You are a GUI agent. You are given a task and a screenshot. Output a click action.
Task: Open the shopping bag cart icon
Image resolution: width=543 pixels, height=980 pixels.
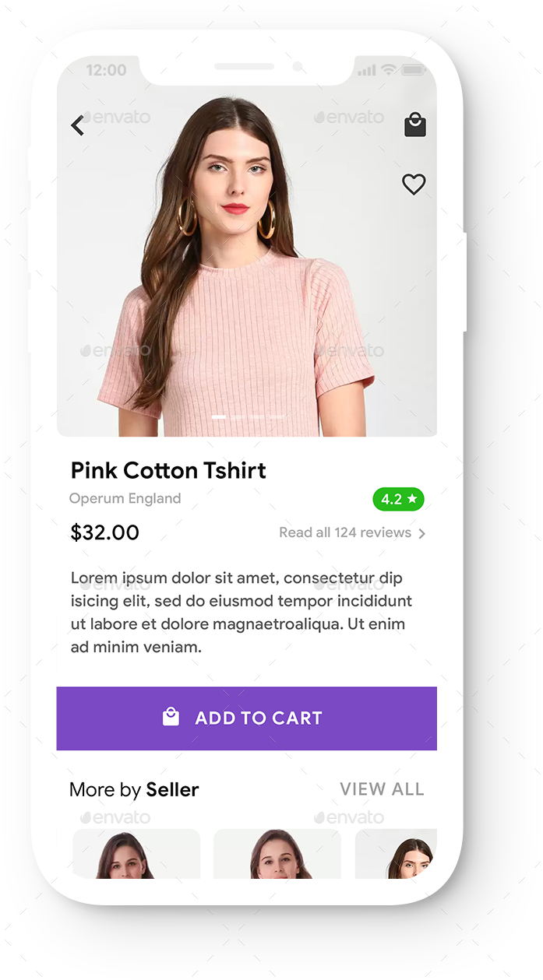414,125
